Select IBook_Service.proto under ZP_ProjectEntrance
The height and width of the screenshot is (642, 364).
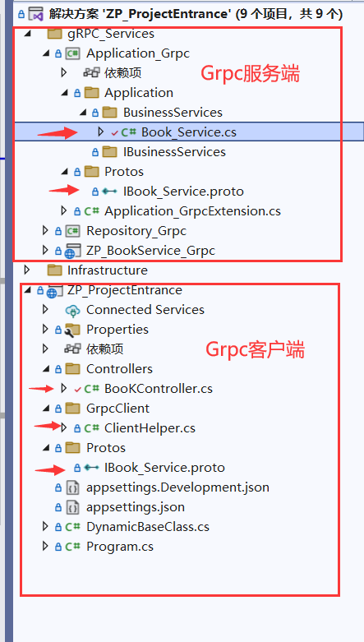pos(164,467)
